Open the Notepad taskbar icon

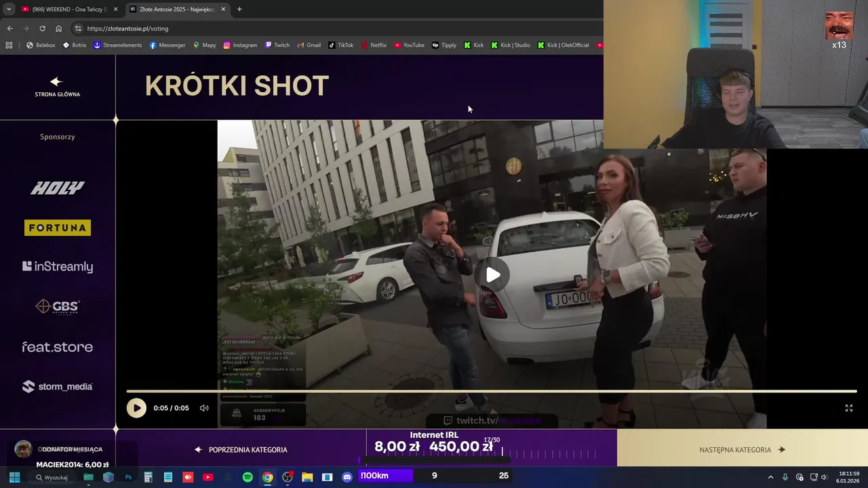[168, 477]
